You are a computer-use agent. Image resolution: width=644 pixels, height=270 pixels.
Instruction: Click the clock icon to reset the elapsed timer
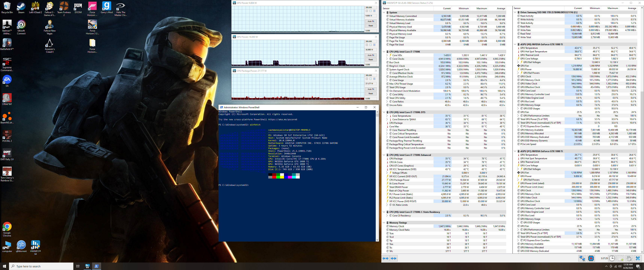pos(612,258)
